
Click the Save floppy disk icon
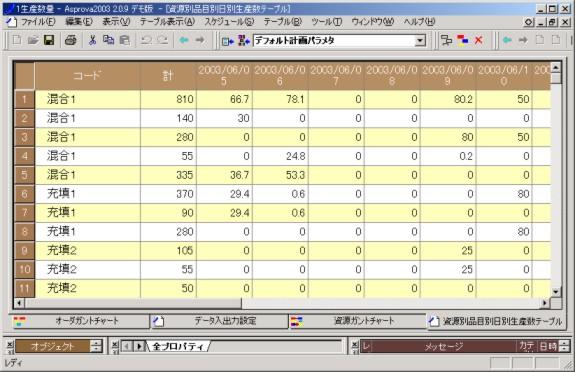click(49, 40)
